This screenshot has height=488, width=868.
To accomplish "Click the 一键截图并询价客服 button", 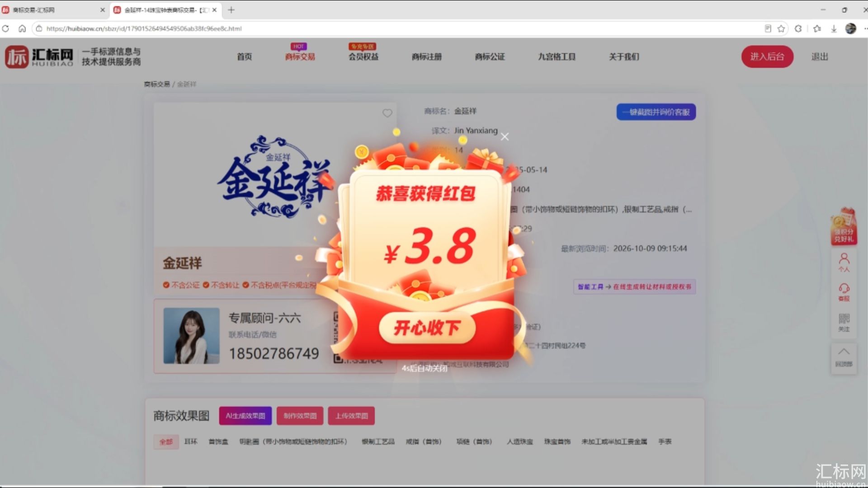I will (656, 112).
